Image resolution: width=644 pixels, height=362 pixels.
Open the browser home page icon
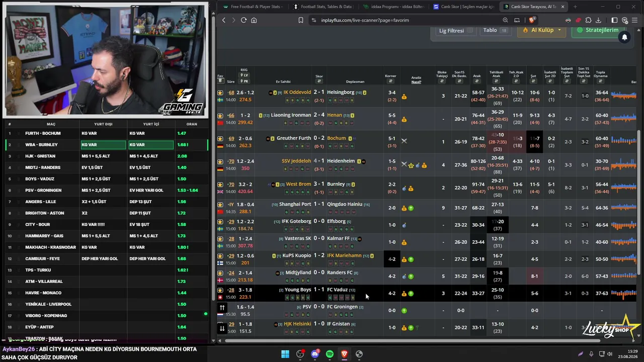254,20
